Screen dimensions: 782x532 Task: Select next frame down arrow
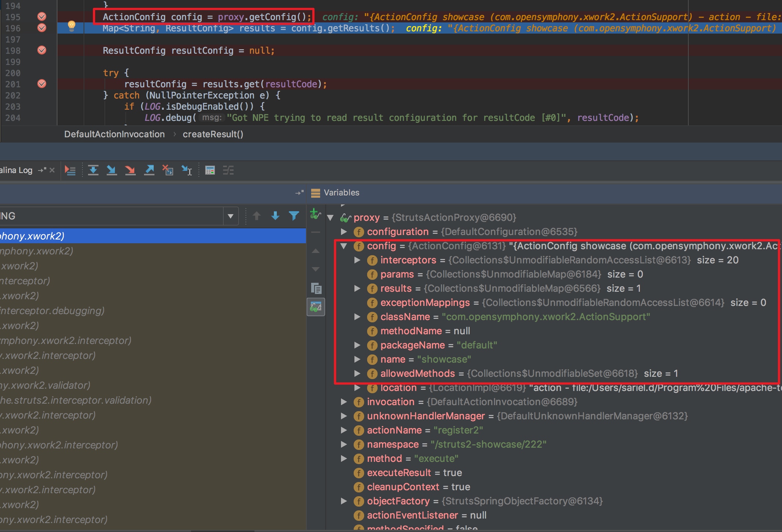[275, 216]
